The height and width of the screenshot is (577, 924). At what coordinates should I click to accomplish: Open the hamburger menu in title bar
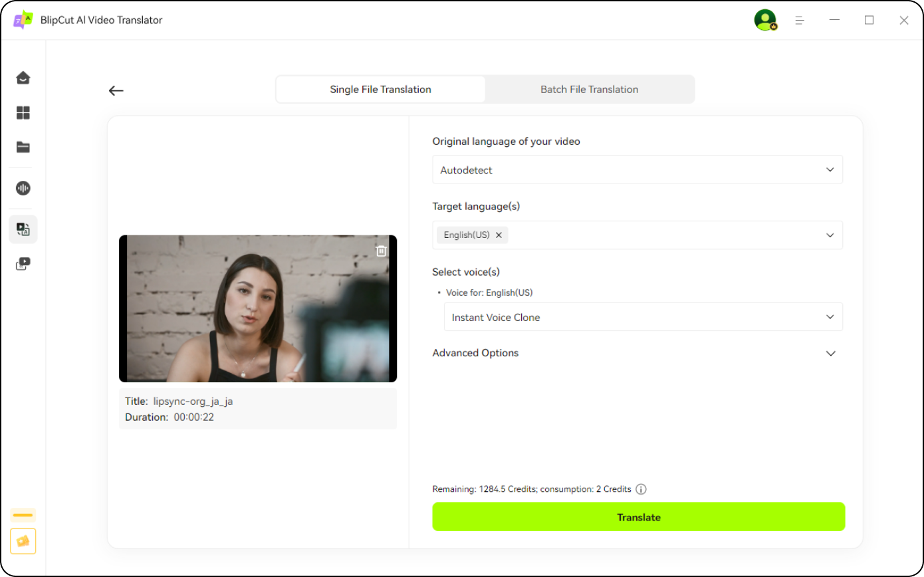point(800,21)
